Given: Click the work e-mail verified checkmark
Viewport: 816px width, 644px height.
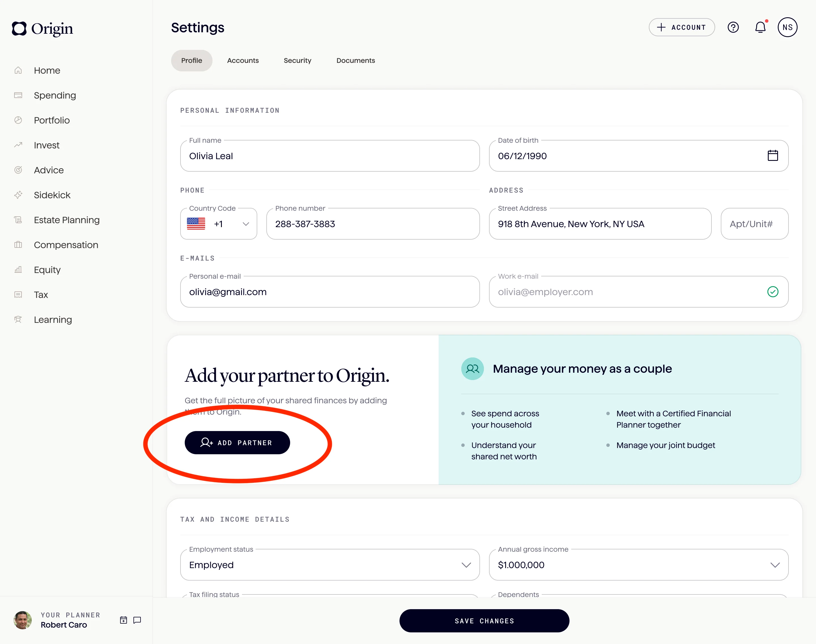Looking at the screenshot, I should pyautogui.click(x=773, y=292).
